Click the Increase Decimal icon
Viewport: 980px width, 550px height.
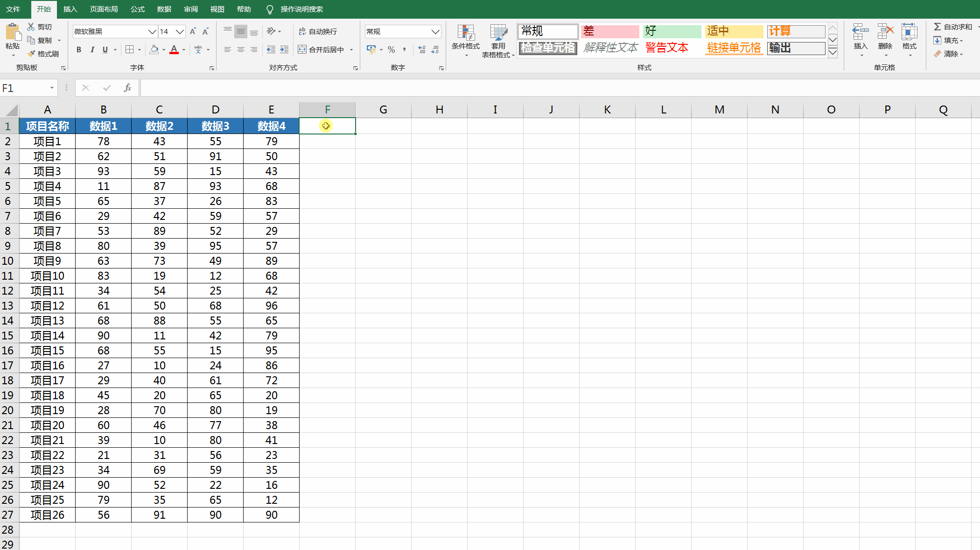click(x=422, y=49)
